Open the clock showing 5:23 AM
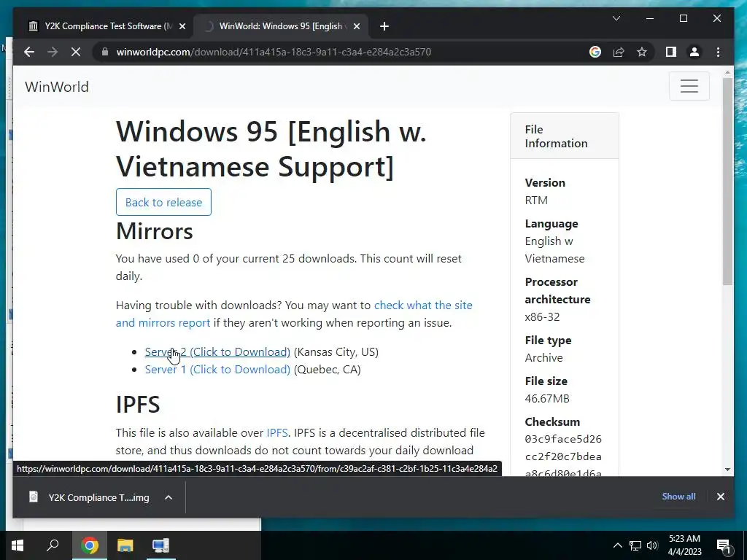The height and width of the screenshot is (560, 747). click(684, 545)
